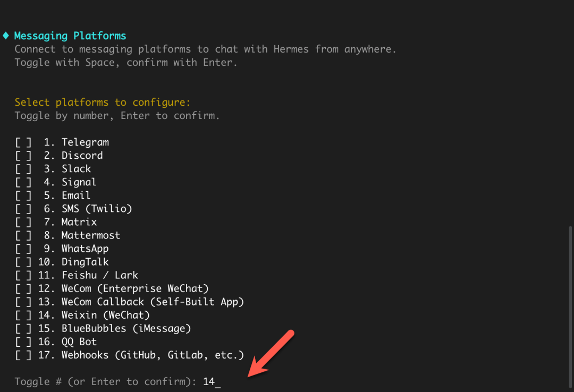Toggle the Discord checkbox
Image resolution: width=574 pixels, height=392 pixels.
click(x=23, y=156)
